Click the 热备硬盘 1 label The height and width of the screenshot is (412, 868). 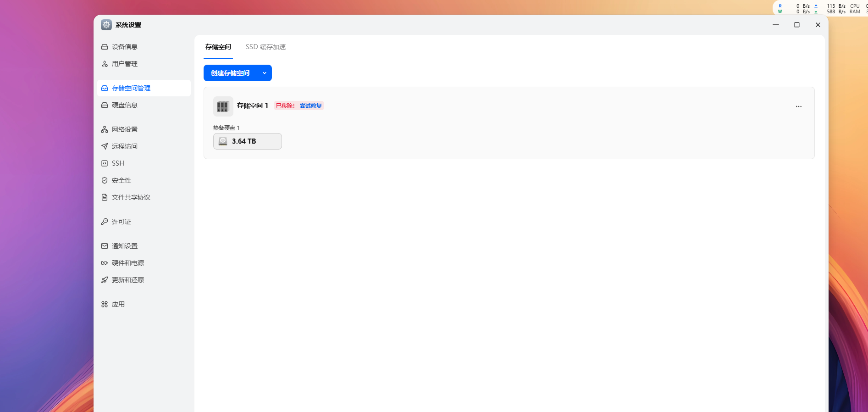tap(227, 128)
